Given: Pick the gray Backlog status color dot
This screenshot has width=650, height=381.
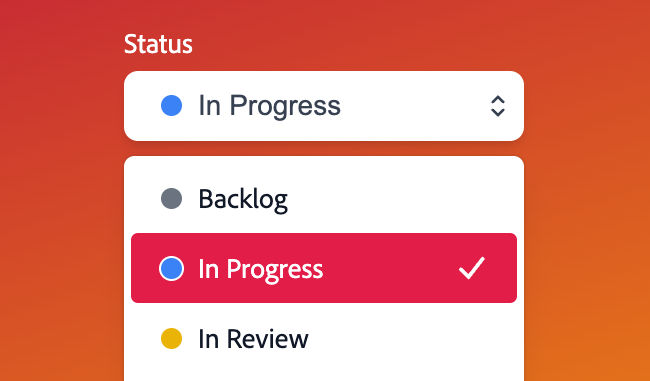Looking at the screenshot, I should tap(171, 199).
